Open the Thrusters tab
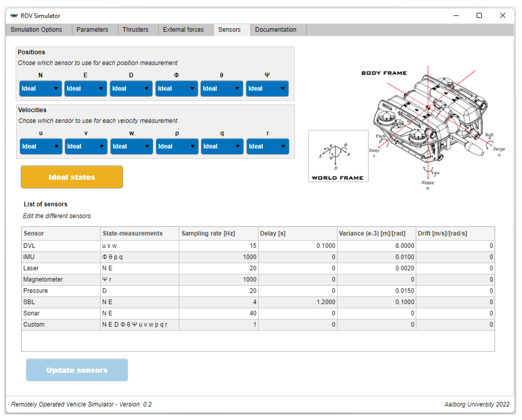 point(135,30)
